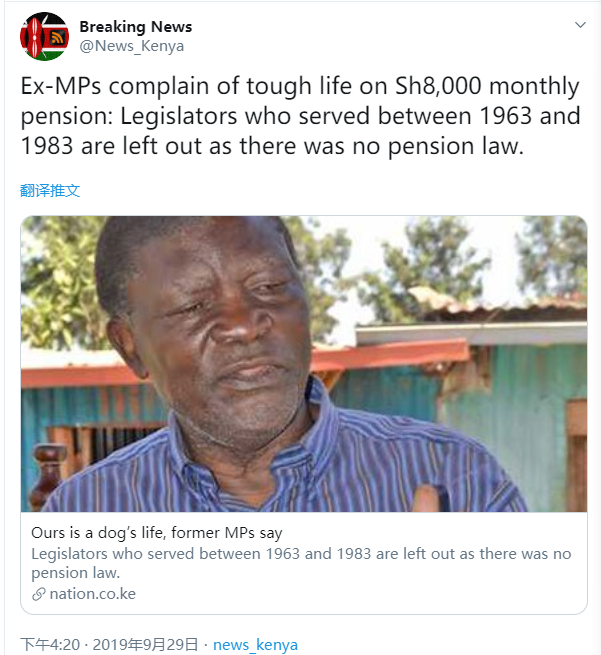Click the tweet line starting "1983 are left"
This screenshot has width=601, height=655.
tap(272, 146)
